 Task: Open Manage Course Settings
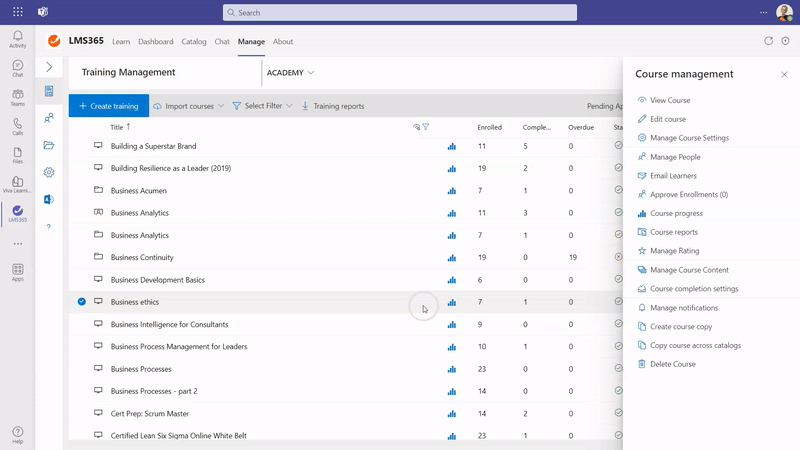pos(683,138)
